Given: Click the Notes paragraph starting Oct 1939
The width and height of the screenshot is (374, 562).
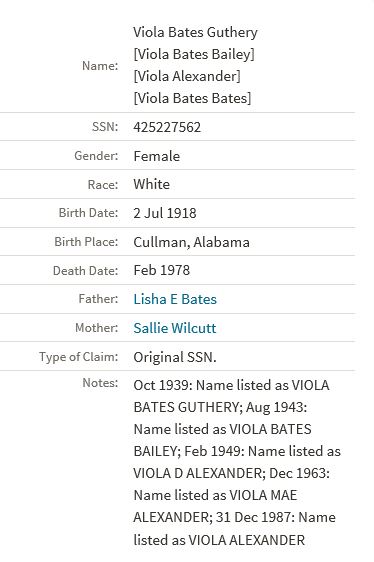Looking at the screenshot, I should (237, 462).
